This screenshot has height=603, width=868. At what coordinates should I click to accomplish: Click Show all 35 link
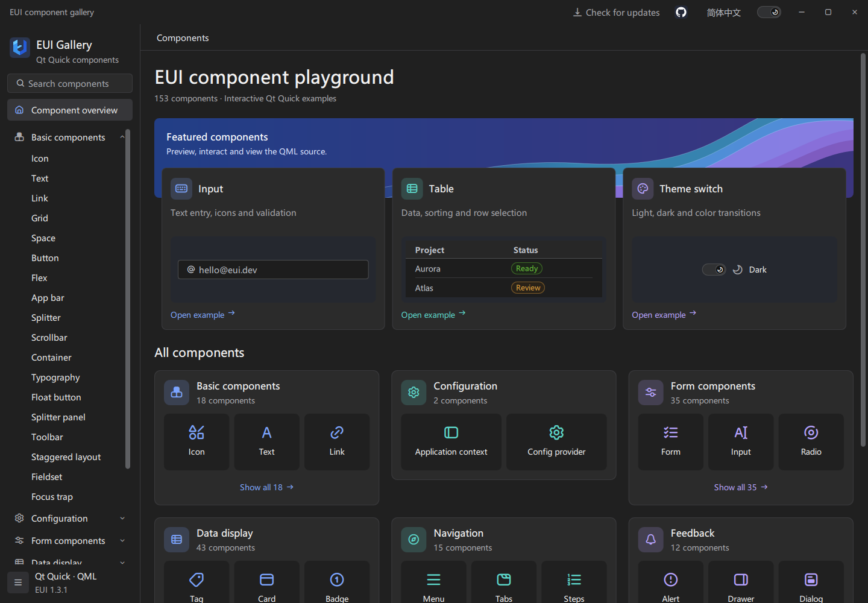(x=741, y=487)
